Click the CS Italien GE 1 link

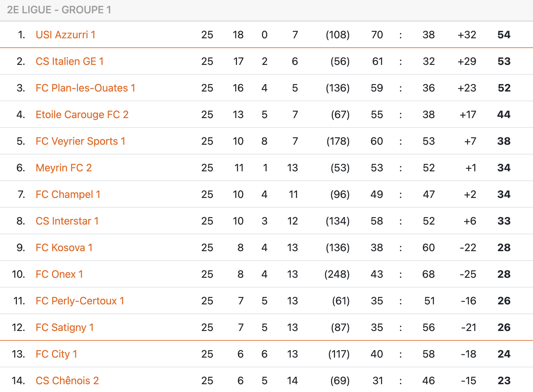pyautogui.click(x=69, y=61)
